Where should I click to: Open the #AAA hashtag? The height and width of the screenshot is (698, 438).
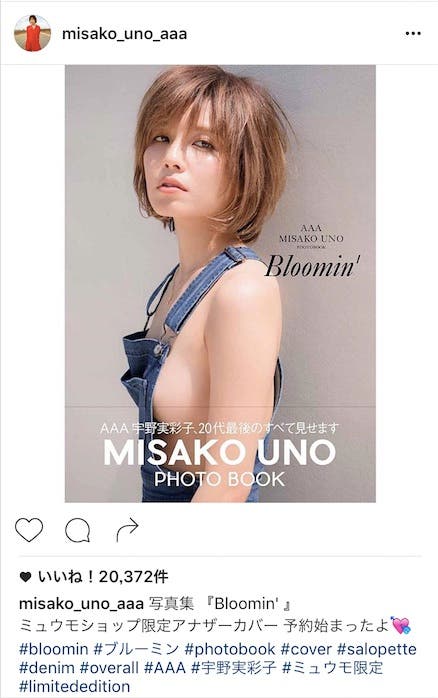165,668
